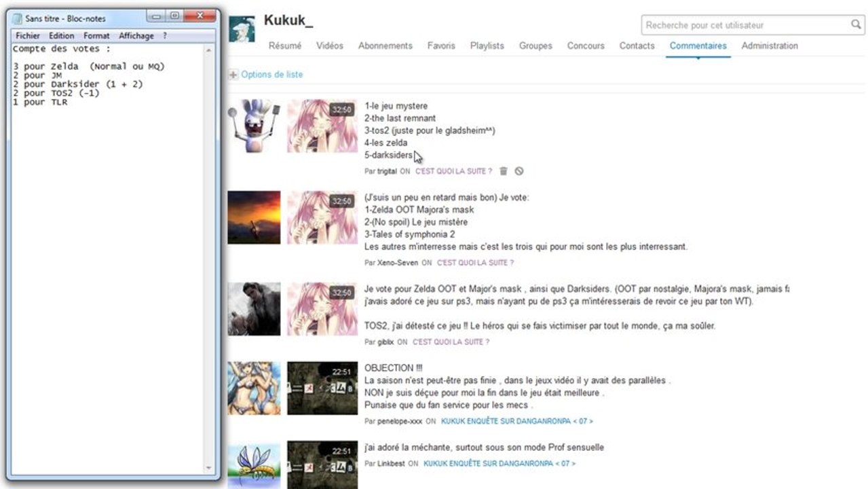Viewport: 868px width, 489px height.
Task: Click 'OBJECTION !!!' in penelope-xxx's comment
Action: (x=394, y=368)
